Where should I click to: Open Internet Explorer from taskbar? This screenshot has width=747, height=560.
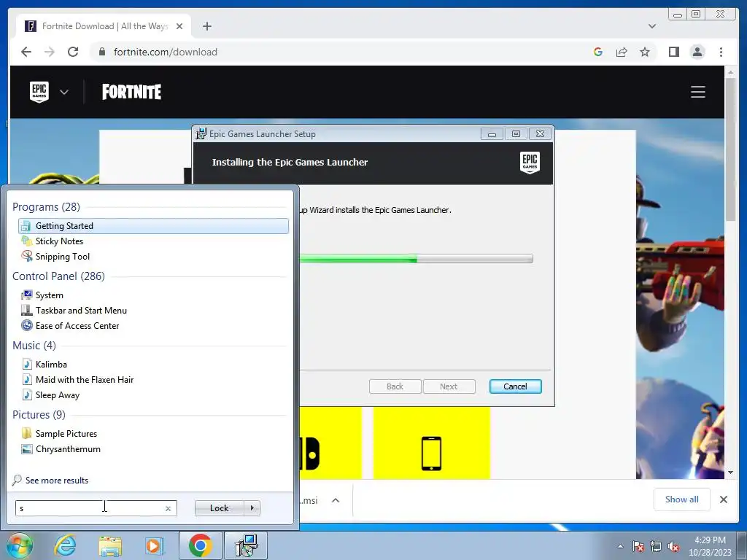point(65,545)
